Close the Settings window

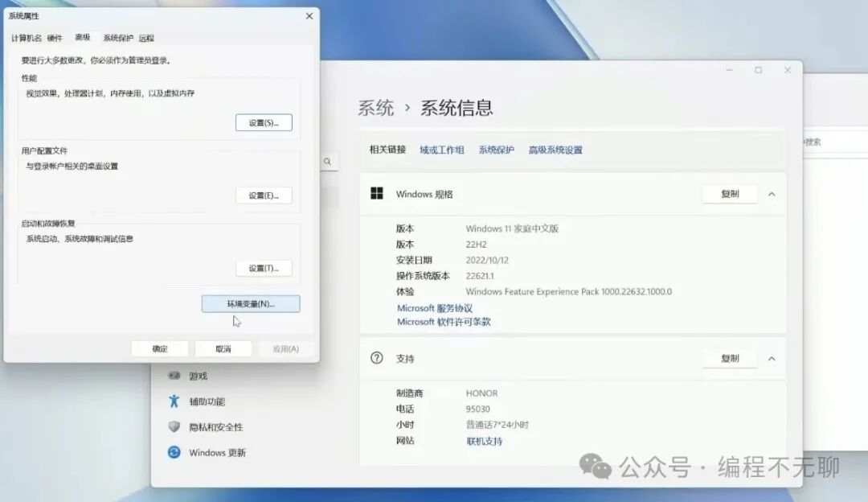788,70
